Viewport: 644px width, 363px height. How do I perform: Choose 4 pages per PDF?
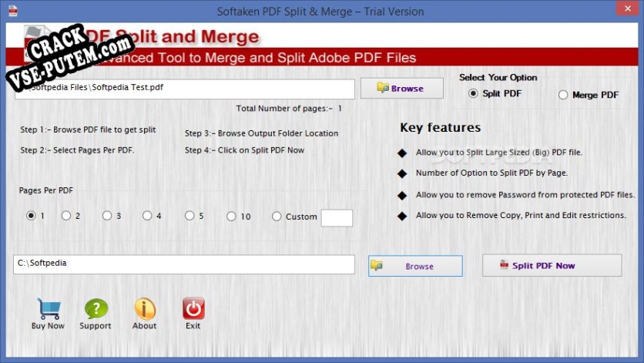coord(147,216)
